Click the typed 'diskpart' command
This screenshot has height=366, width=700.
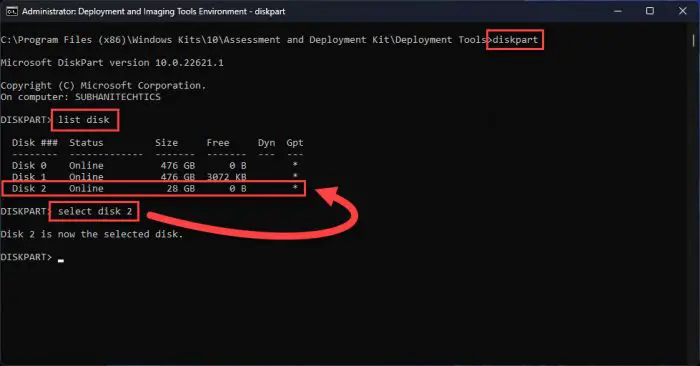tap(515, 40)
